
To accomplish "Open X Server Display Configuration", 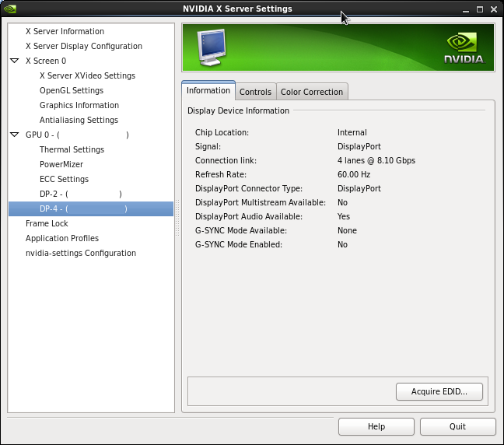I will (x=84, y=46).
